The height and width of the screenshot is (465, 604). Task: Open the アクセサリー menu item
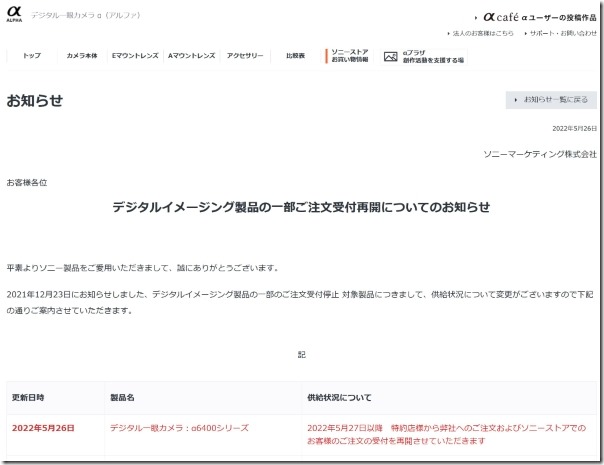pyautogui.click(x=245, y=55)
